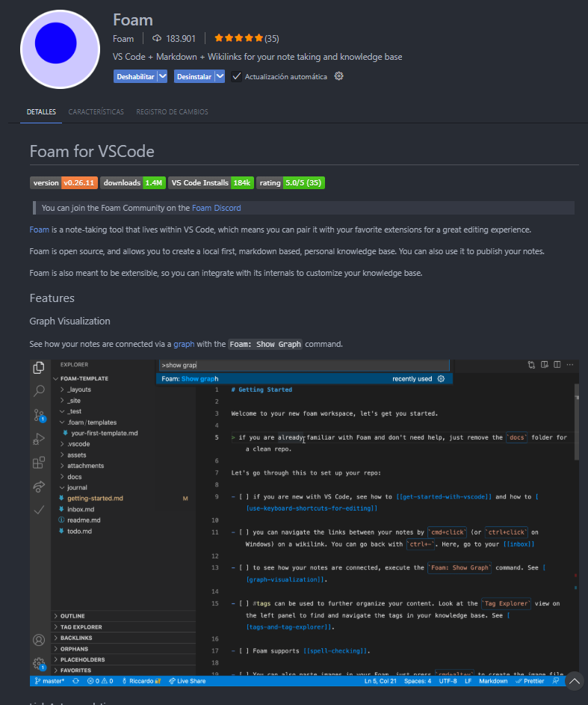588x705 pixels.
Task: Expand the BACKLINKS panel
Action: coord(123,638)
